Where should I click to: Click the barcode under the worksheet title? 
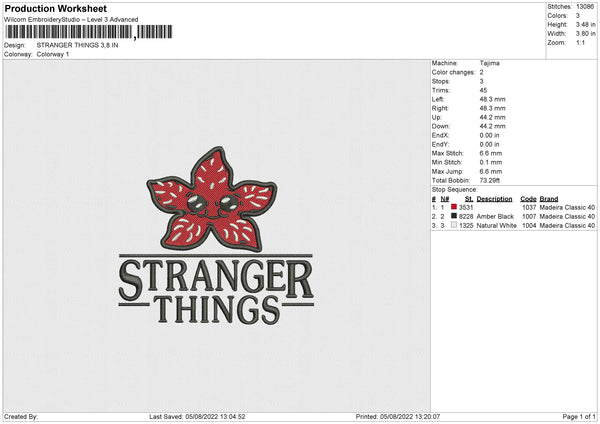(89, 32)
